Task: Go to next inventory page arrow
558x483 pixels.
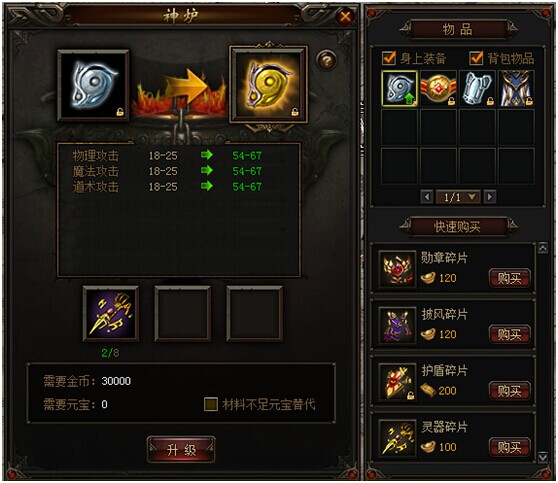Action: (x=490, y=197)
